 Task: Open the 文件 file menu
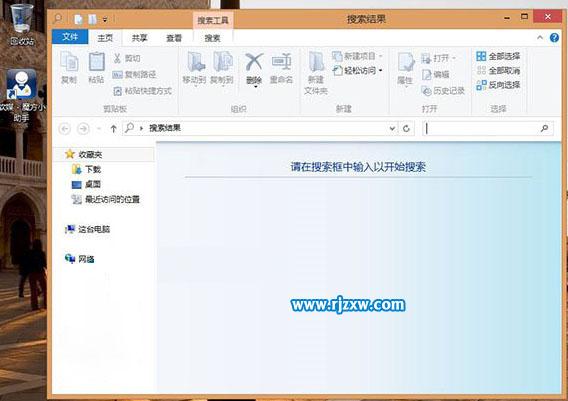[x=70, y=37]
